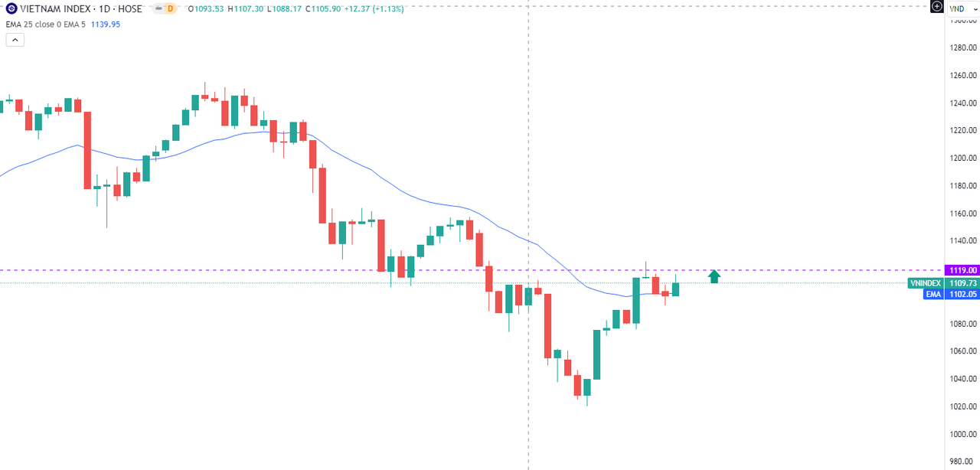
Task: Click the 1200.00 price scale label
Action: (963, 158)
